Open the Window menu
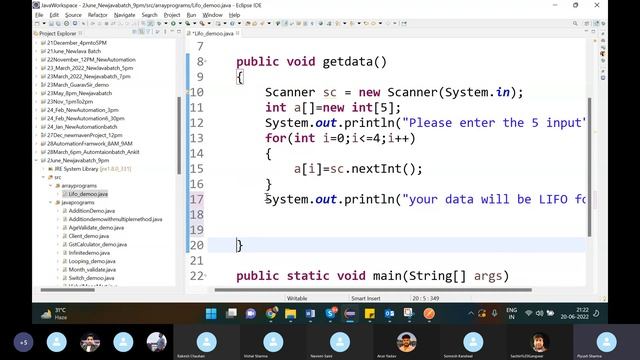Screen dimensions: 640x360 213,15
